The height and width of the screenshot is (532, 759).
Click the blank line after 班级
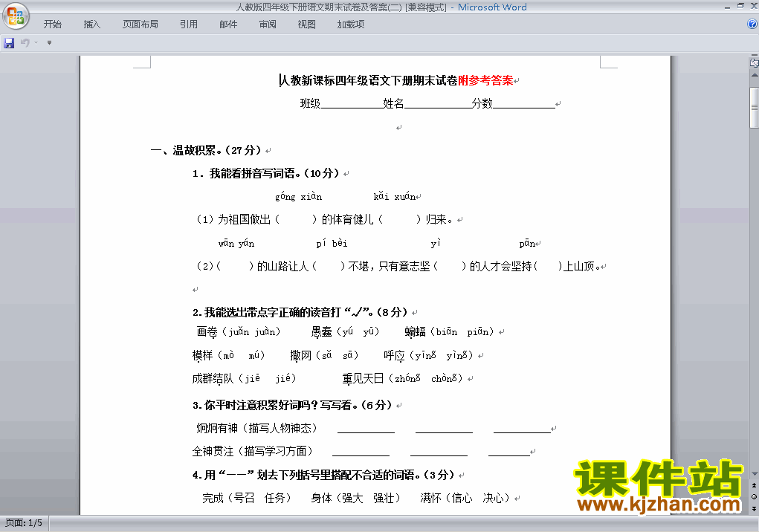pyautogui.click(x=352, y=103)
